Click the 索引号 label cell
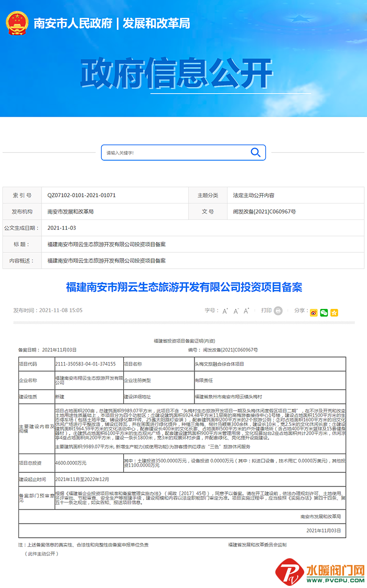The image size is (367, 588). tap(22, 195)
